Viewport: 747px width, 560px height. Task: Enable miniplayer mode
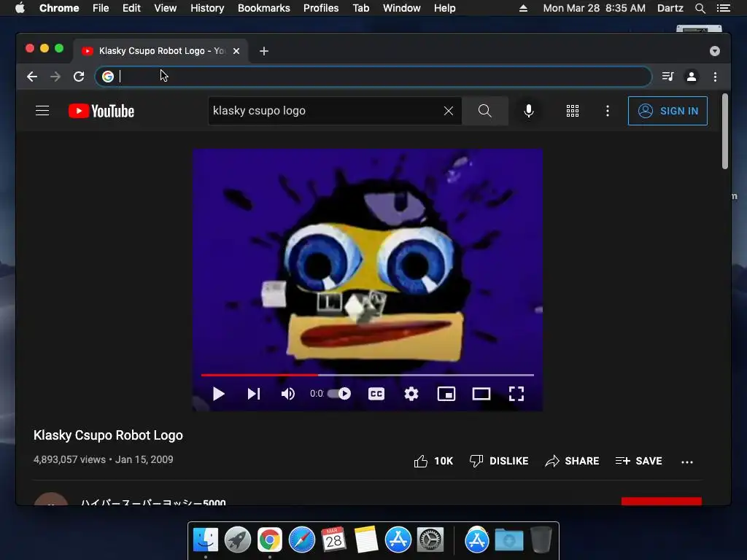[x=446, y=394]
